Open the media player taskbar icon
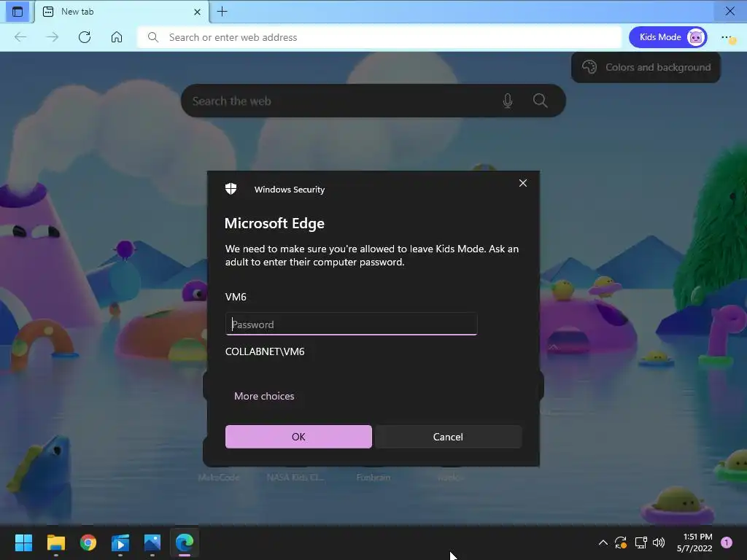Image resolution: width=747 pixels, height=560 pixels. [120, 542]
